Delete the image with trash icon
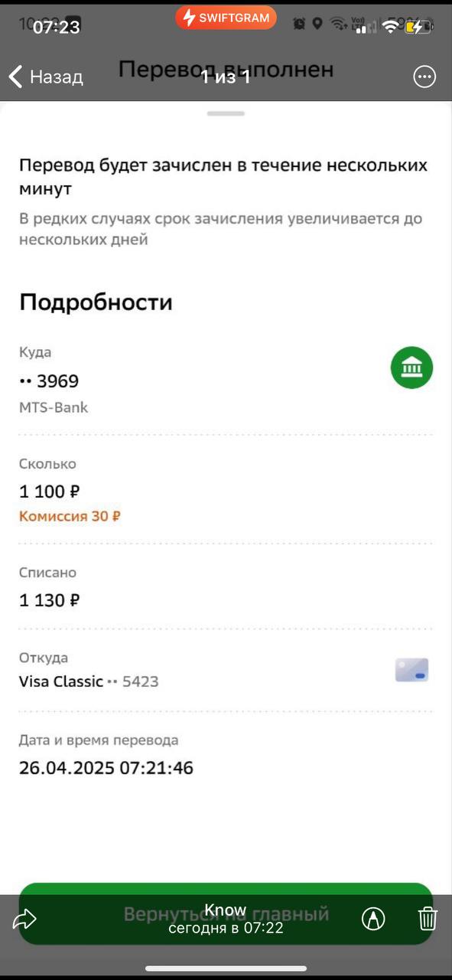 (x=428, y=919)
